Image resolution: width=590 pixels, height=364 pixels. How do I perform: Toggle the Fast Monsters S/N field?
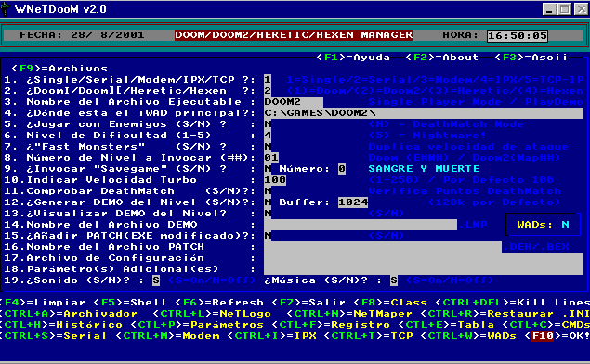pyautogui.click(x=268, y=147)
